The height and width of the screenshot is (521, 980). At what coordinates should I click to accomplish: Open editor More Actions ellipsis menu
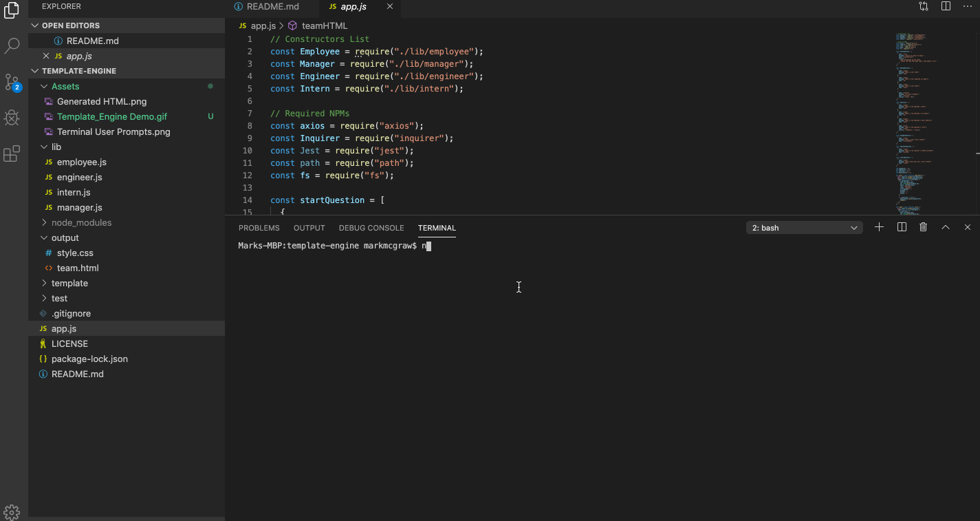click(968, 6)
